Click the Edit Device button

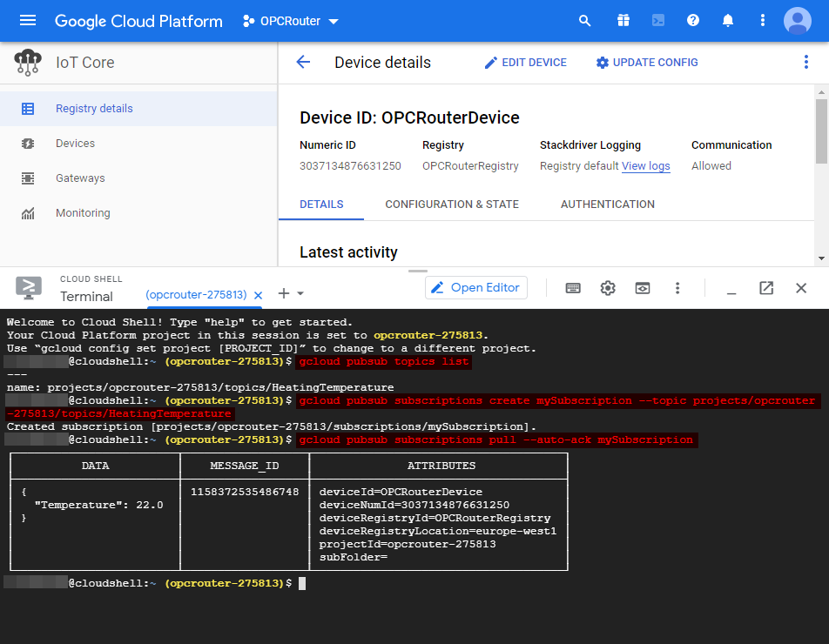[525, 63]
